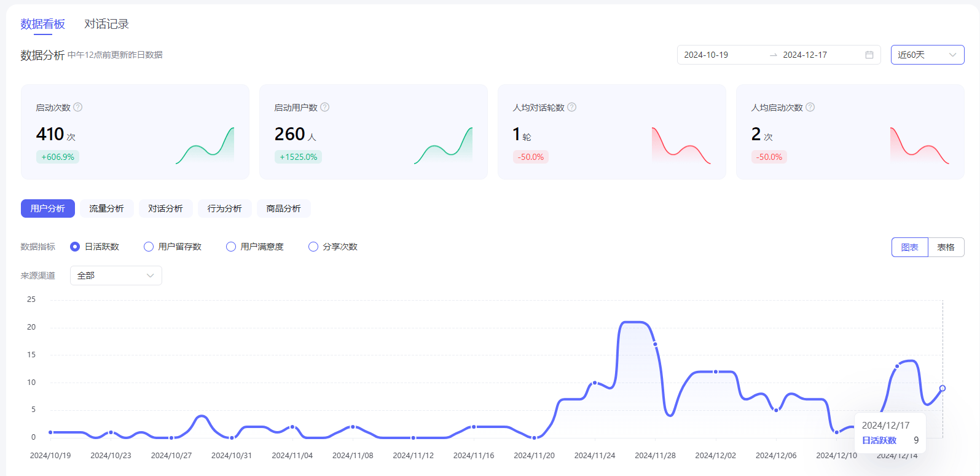Click the -50.0% badge under 人均启动次数
Image resolution: width=980 pixels, height=476 pixels.
click(769, 157)
